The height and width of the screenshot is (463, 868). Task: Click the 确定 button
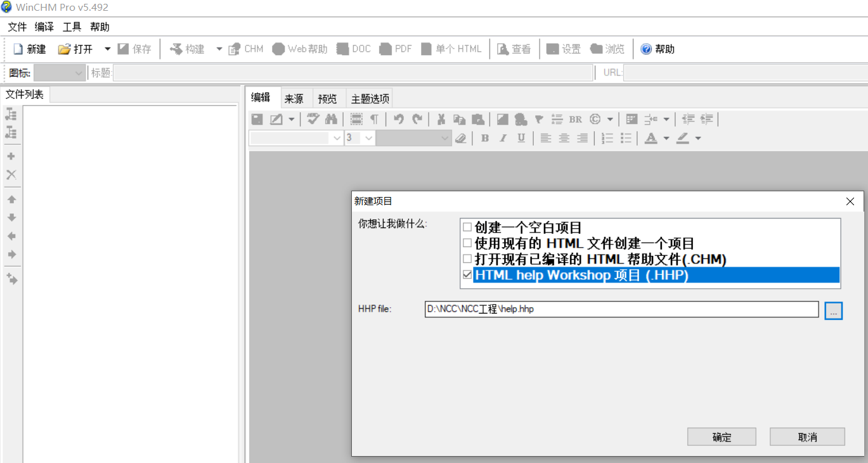coord(721,436)
